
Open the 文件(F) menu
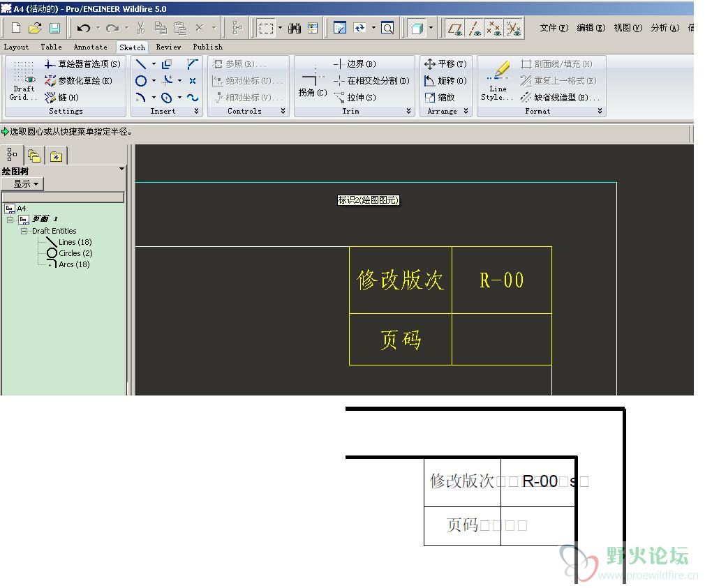[554, 28]
